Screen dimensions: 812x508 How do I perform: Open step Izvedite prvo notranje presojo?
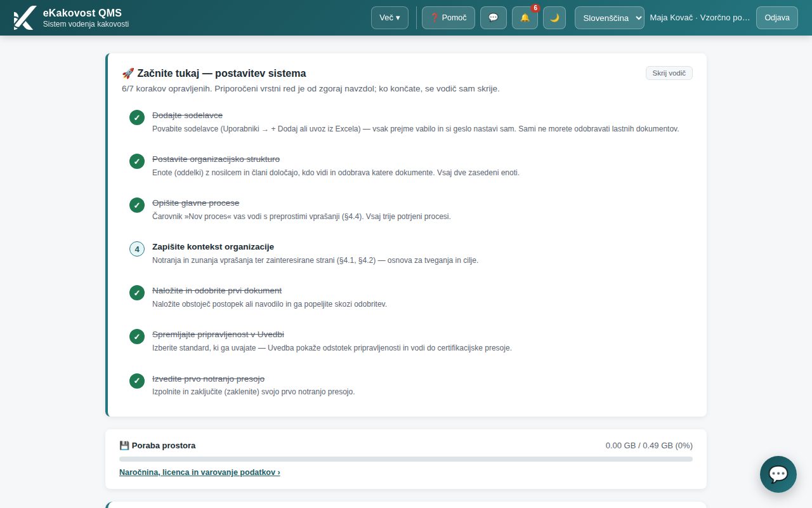pyautogui.click(x=208, y=378)
